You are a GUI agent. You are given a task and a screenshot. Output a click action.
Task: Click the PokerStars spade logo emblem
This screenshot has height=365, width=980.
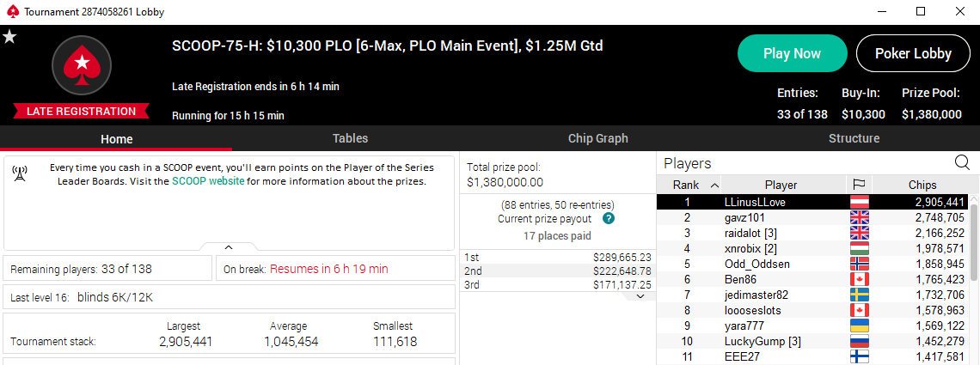(82, 65)
